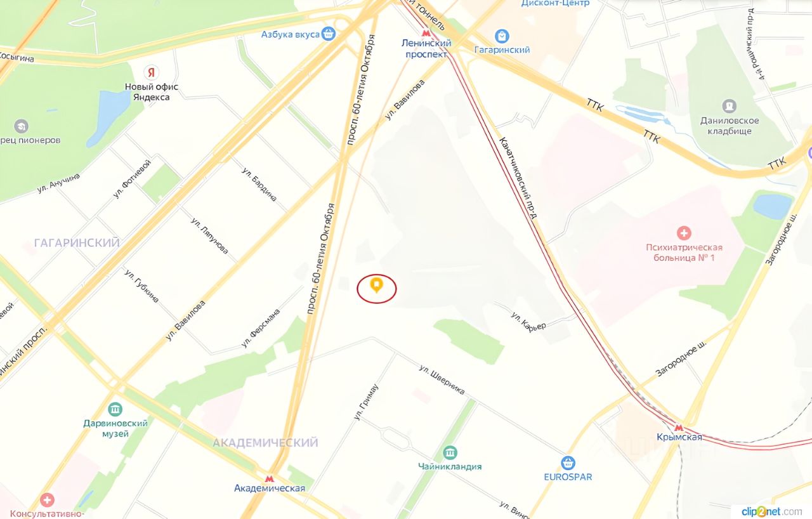812x519 pixels.
Task: Select the АКАДЕМИЧЕСКИЙ district label
Action: coord(266,442)
